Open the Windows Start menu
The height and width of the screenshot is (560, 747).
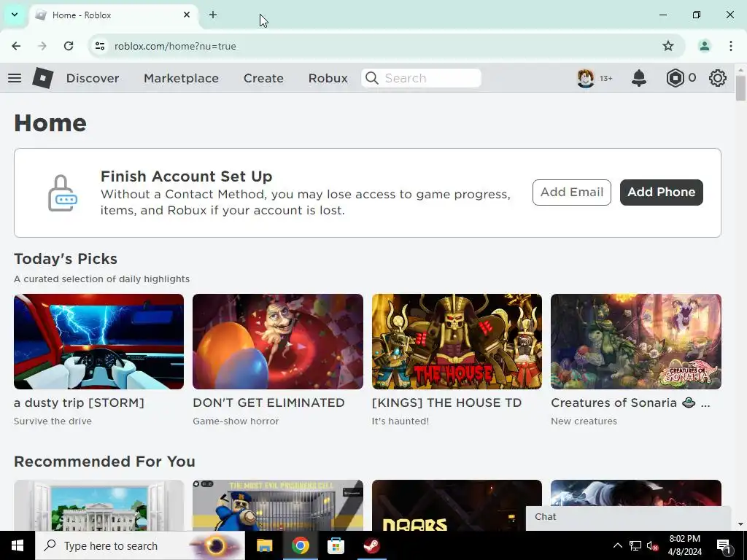point(18,545)
